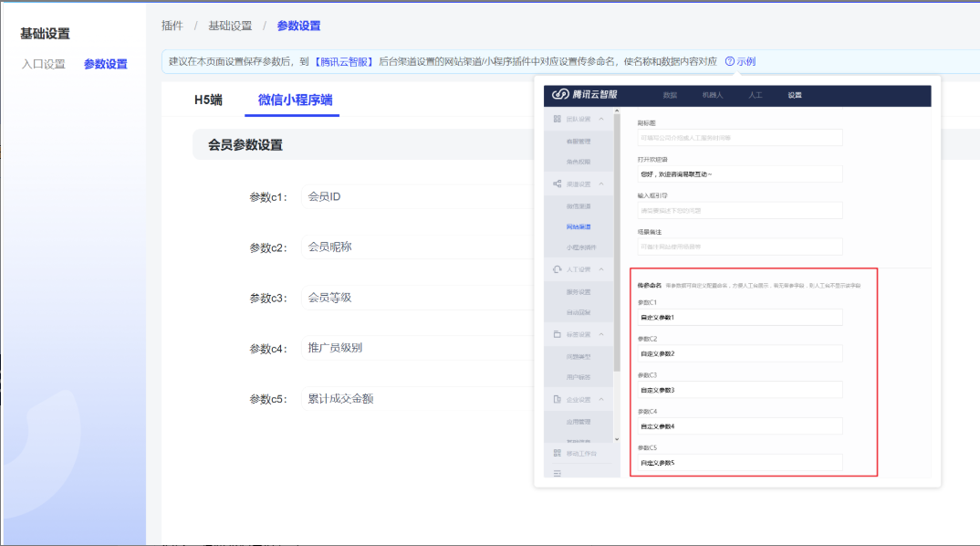Collapse the 人工设置 section chevron

coord(601,269)
